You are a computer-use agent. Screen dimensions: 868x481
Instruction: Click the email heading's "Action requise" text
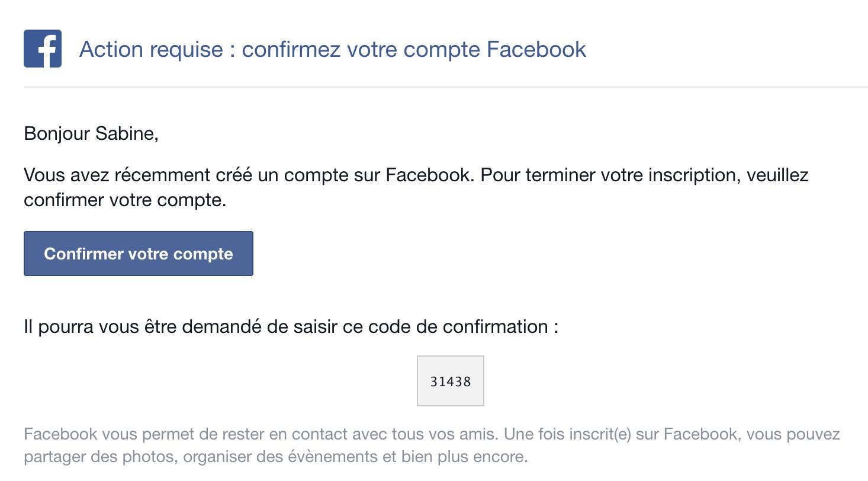pos(151,49)
